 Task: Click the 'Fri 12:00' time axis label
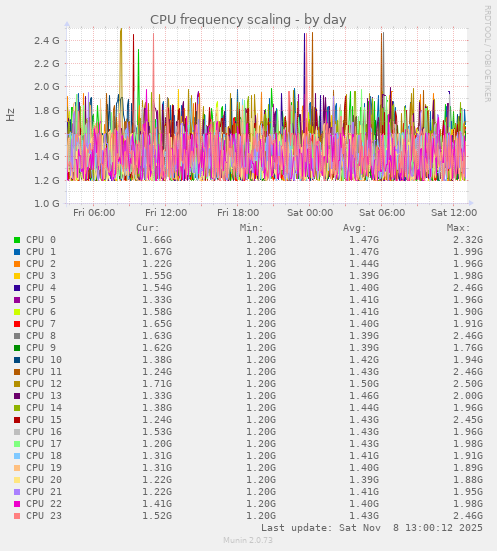point(166,213)
